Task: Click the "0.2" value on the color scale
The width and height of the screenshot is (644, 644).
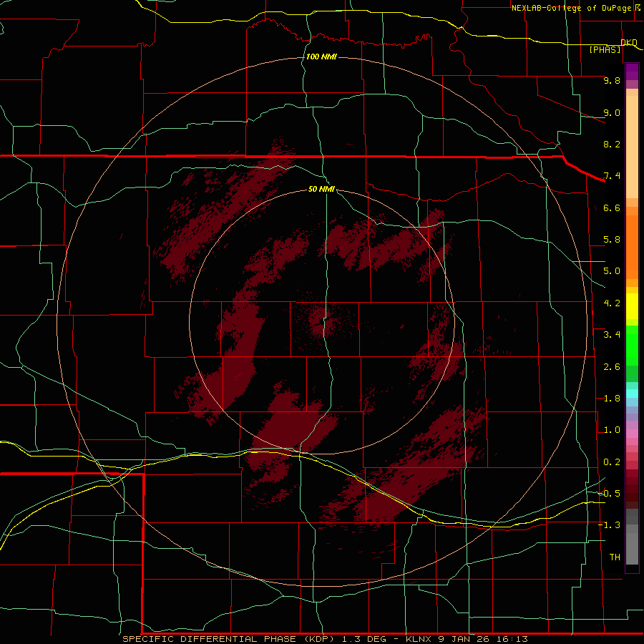Action: (612, 462)
